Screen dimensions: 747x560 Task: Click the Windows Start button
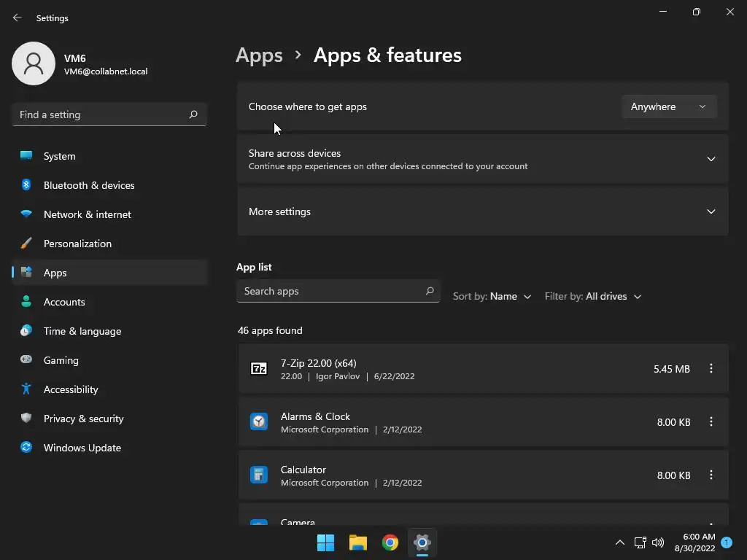(325, 542)
